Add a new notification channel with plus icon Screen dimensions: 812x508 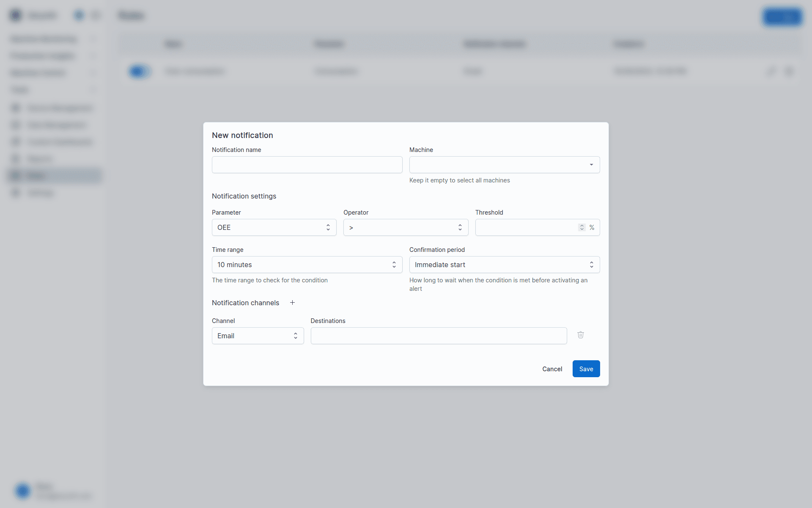pos(292,303)
